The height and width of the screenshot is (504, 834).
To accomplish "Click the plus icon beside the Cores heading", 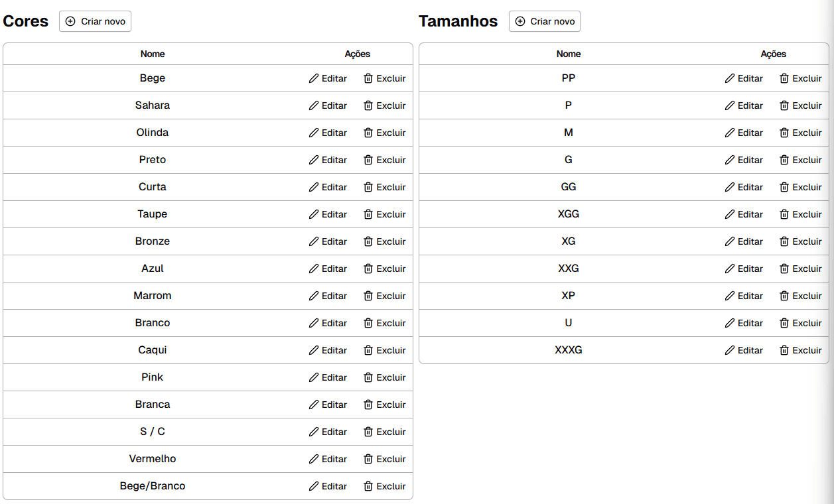I will click(x=70, y=21).
